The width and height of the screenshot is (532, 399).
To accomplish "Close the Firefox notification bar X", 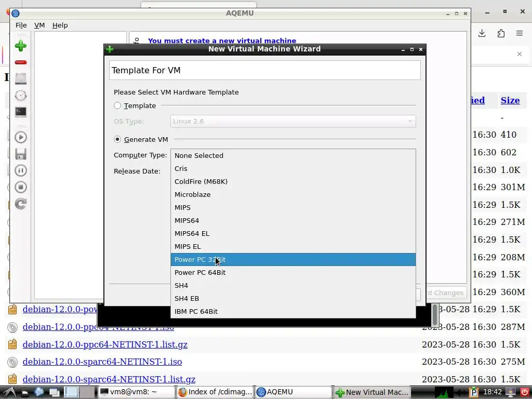I will [x=520, y=54].
